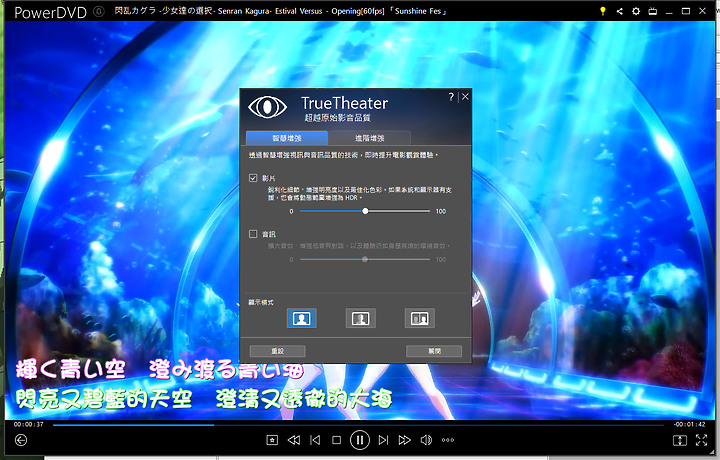The height and width of the screenshot is (460, 720).
Task: Click the remaining time -00:01:42
Action: (689, 424)
